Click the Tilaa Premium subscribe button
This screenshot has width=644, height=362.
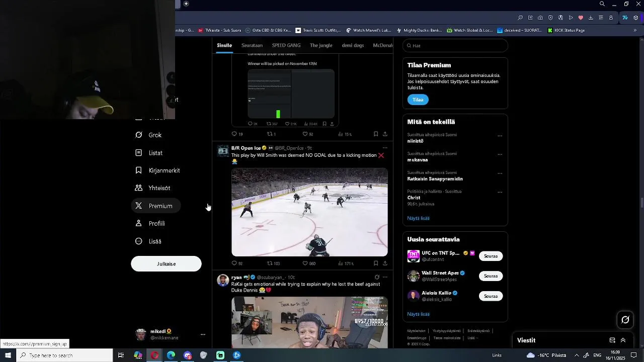(x=418, y=100)
